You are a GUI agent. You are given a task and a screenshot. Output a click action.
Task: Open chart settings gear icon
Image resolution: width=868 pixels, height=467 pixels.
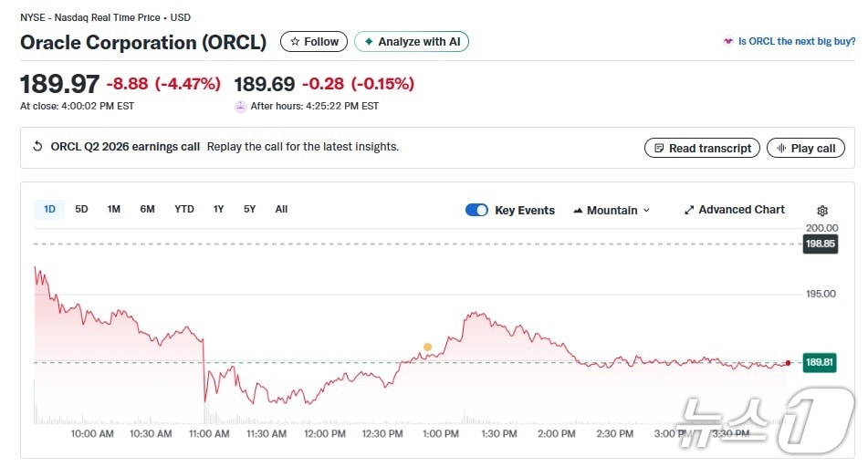[822, 210]
